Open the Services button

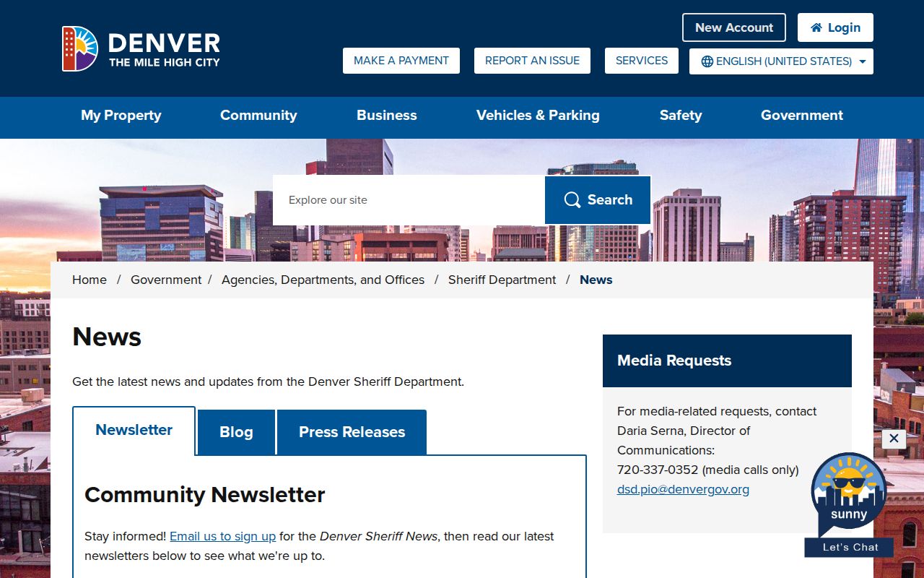[x=642, y=61]
